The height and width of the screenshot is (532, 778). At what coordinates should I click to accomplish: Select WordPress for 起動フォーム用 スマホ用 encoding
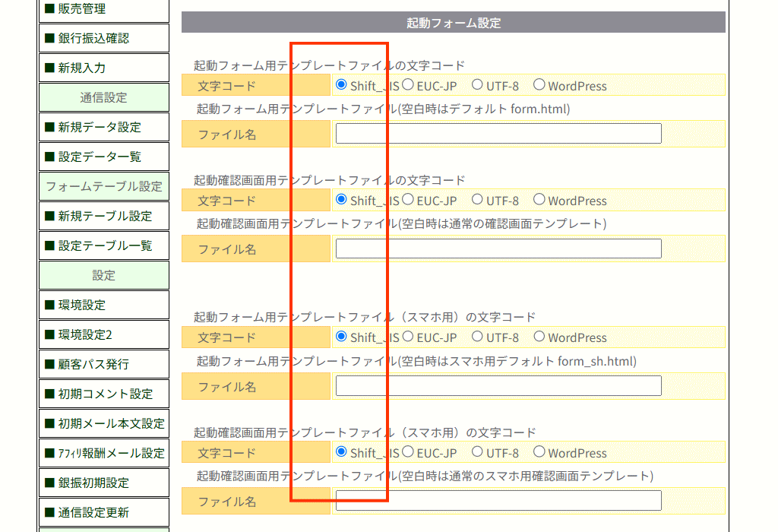pyautogui.click(x=539, y=337)
